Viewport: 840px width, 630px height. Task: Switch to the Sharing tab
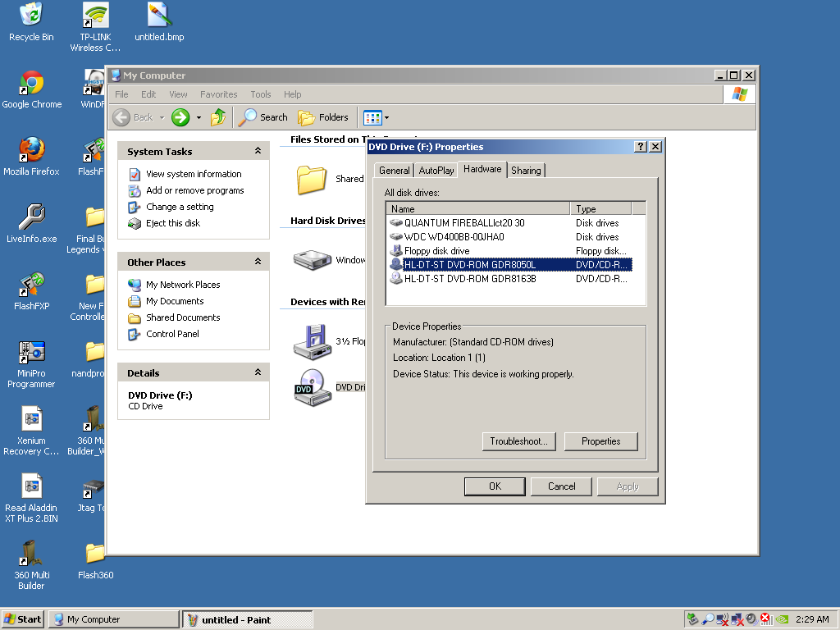click(x=526, y=171)
